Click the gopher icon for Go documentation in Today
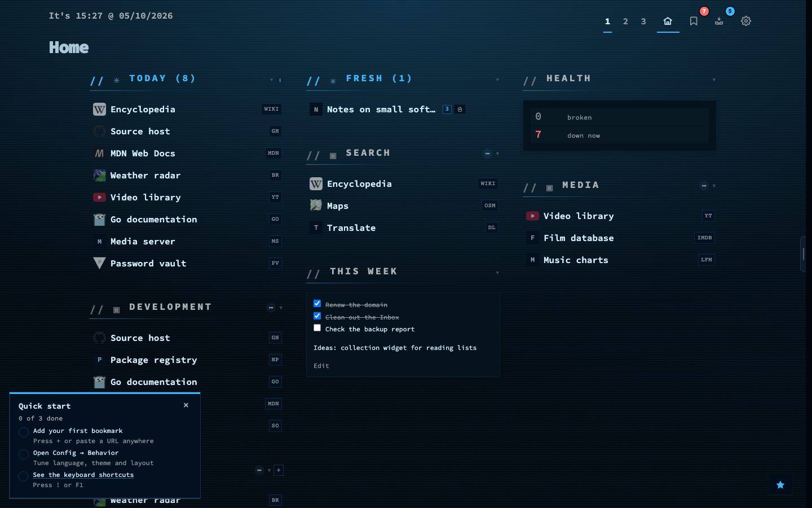This screenshot has height=508, width=812. click(x=99, y=220)
